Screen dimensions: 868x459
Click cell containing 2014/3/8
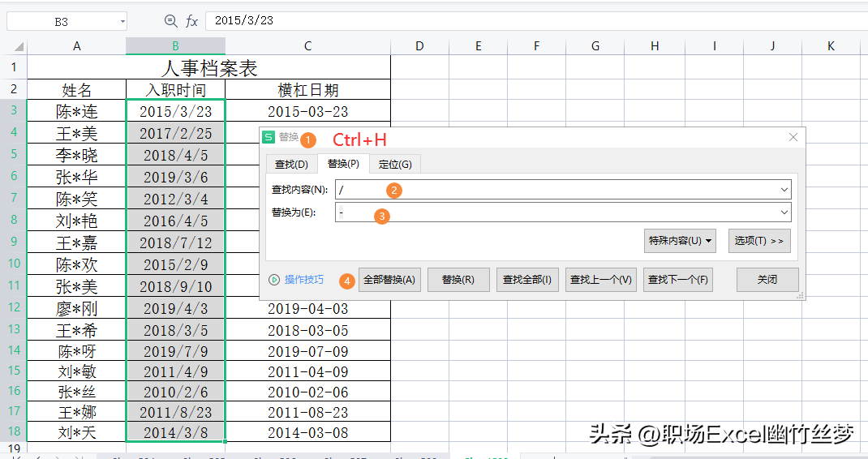coord(175,432)
